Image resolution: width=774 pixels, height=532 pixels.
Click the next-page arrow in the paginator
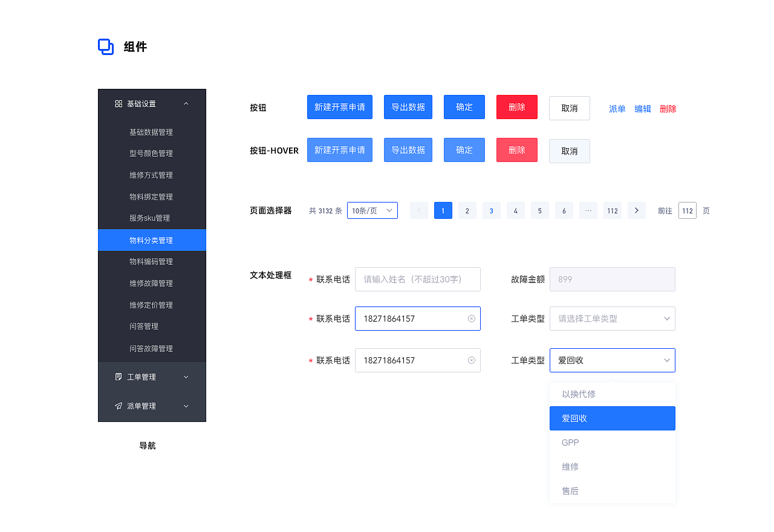pyautogui.click(x=636, y=210)
